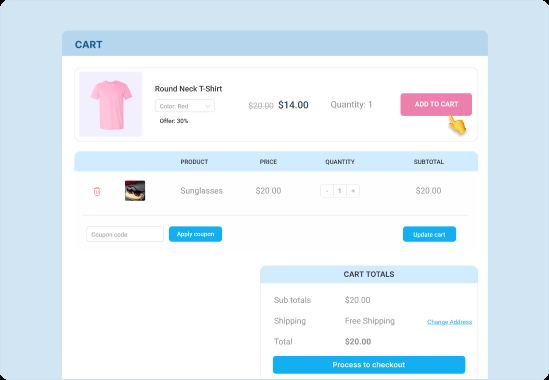This screenshot has height=380, width=549.
Task: Click the Free Shipping text
Action: (369, 321)
